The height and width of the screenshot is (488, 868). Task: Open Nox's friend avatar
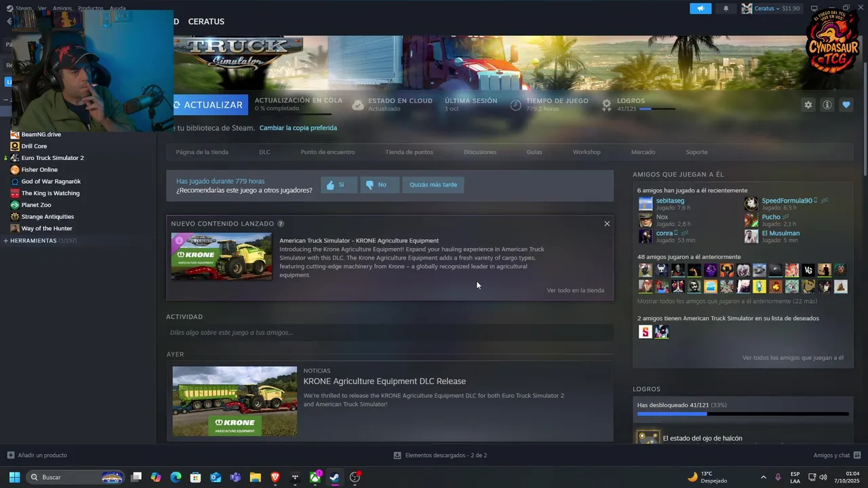tap(646, 220)
